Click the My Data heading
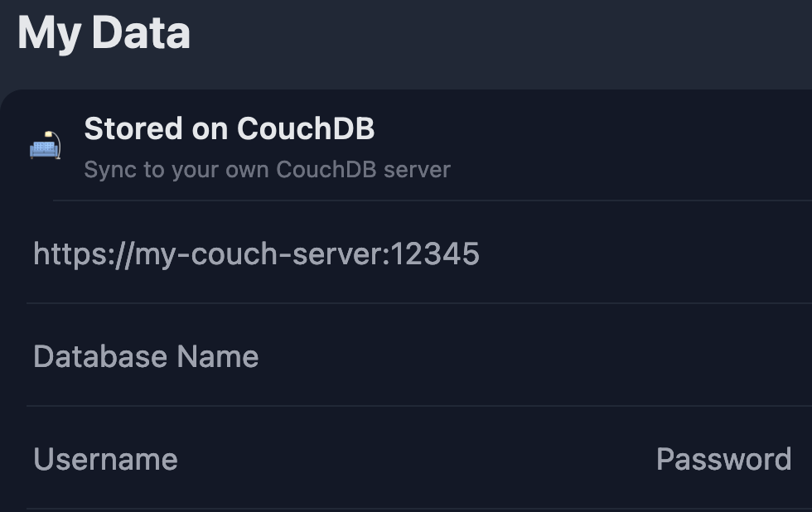This screenshot has height=512, width=812. pos(104,32)
